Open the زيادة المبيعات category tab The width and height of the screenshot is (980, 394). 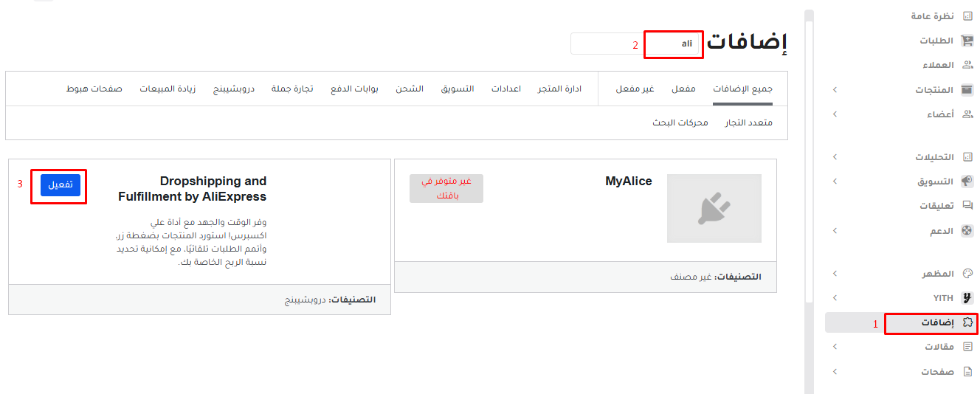[x=168, y=89]
